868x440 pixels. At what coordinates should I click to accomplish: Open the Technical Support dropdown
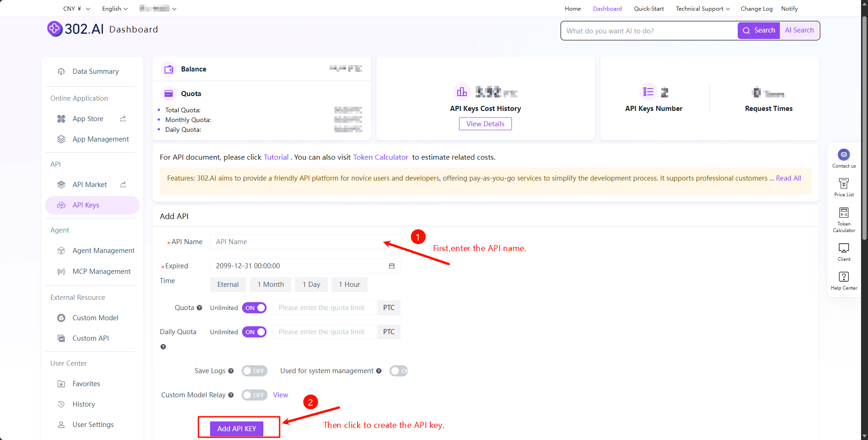pos(702,8)
